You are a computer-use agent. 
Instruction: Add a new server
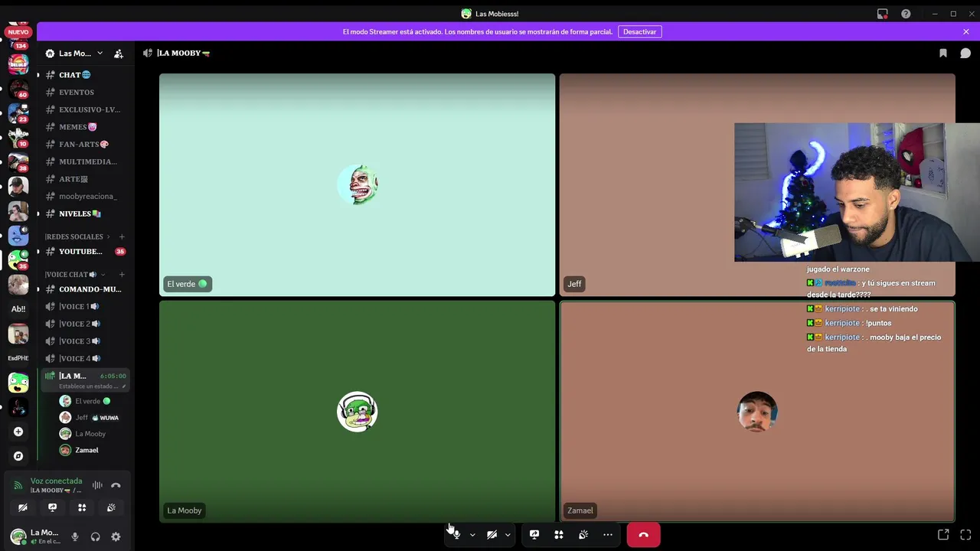click(x=18, y=432)
